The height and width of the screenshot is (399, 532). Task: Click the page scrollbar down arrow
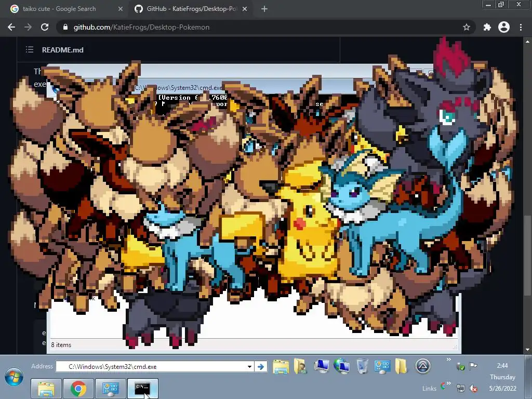coord(527,350)
